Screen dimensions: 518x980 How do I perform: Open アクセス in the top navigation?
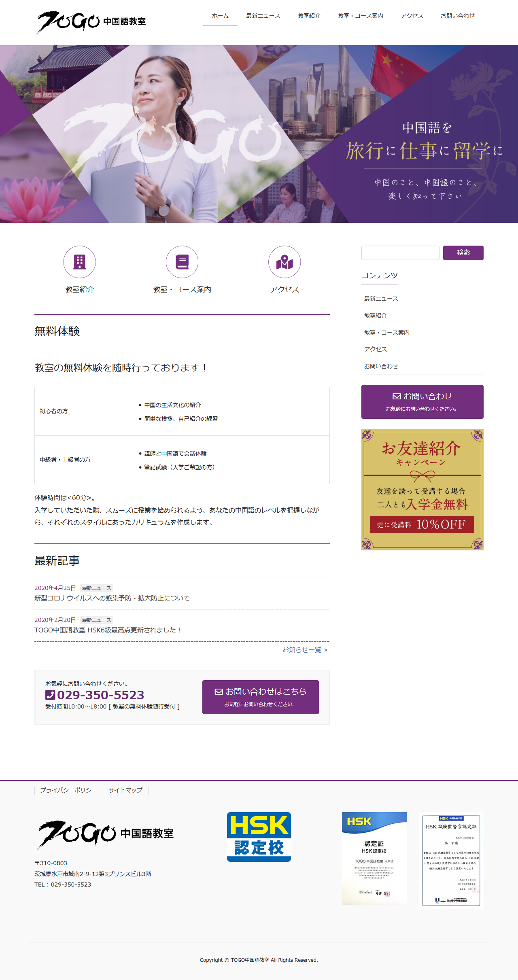[412, 16]
